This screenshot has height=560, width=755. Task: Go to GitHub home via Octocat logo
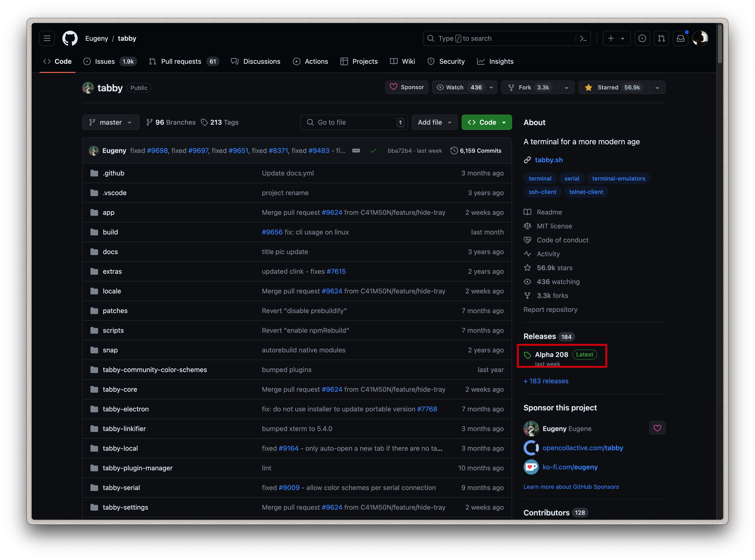point(70,38)
